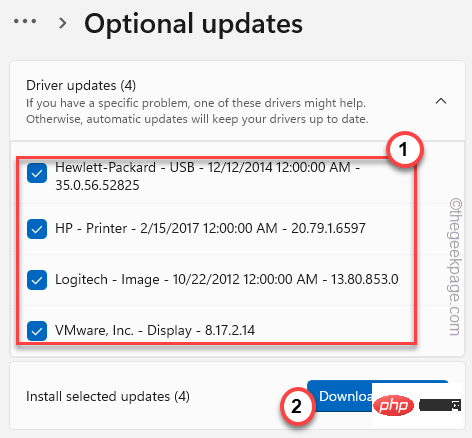Select the VMware Display 8.17.2.14 entry text
The image size is (472, 438).
pos(155,330)
